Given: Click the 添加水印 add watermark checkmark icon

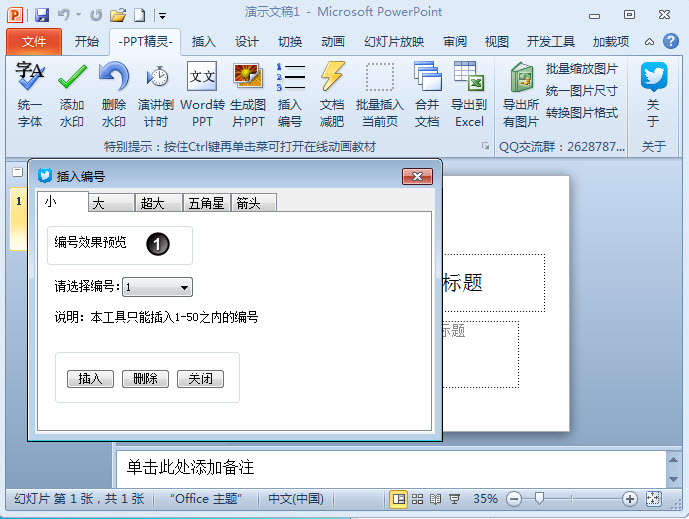Looking at the screenshot, I should click(x=72, y=76).
